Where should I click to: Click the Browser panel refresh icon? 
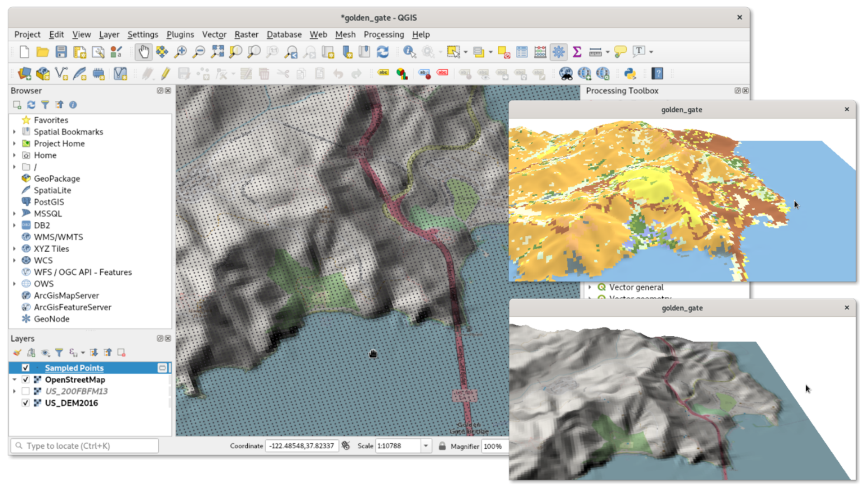tap(31, 105)
